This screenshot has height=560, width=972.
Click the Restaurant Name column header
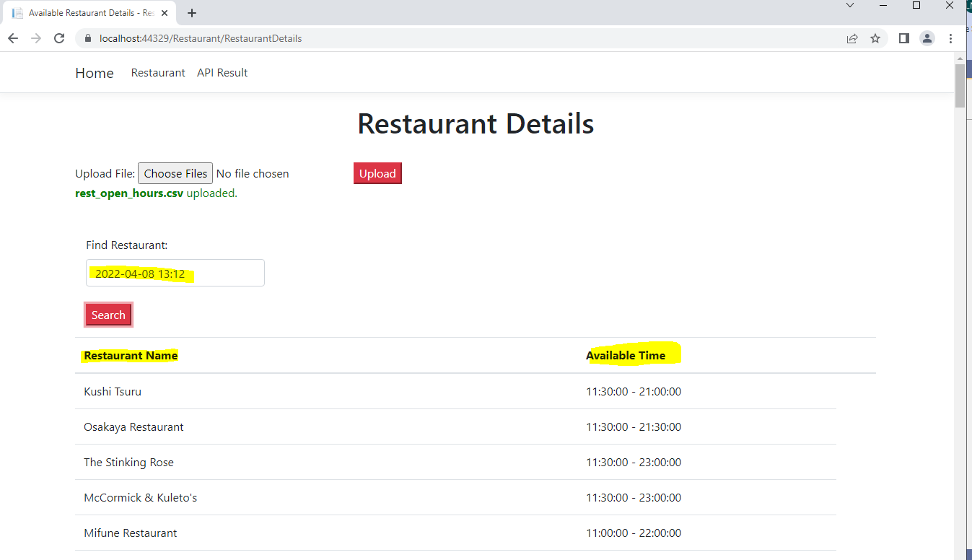click(x=131, y=355)
